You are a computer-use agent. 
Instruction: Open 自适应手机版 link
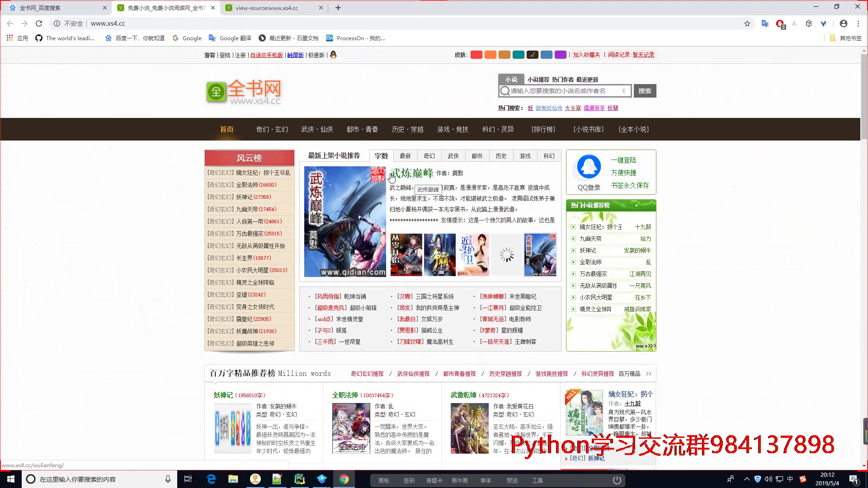[266, 55]
